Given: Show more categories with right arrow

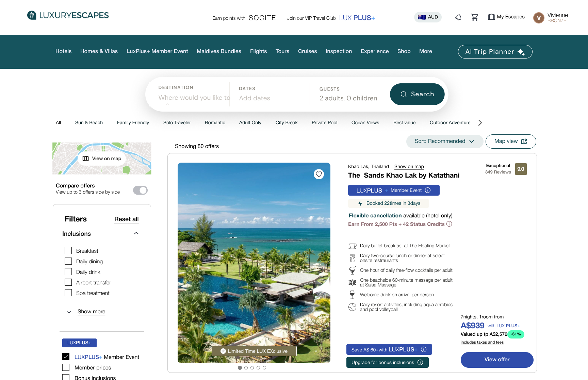Looking at the screenshot, I should click(480, 123).
